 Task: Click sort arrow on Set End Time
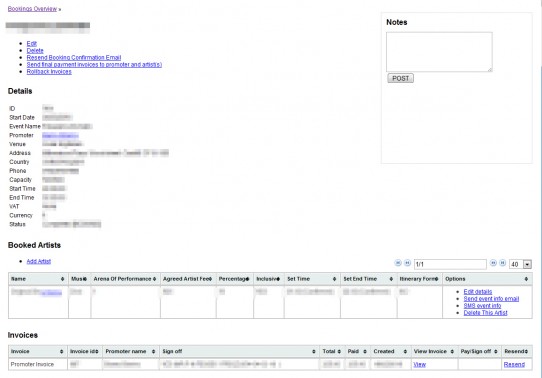391,279
